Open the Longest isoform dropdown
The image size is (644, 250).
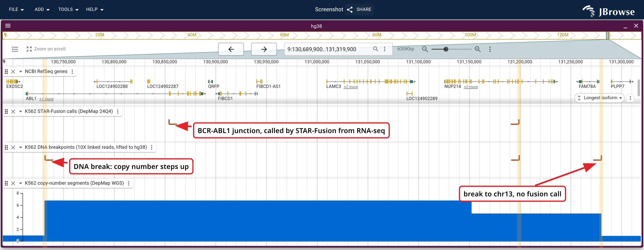click(599, 98)
